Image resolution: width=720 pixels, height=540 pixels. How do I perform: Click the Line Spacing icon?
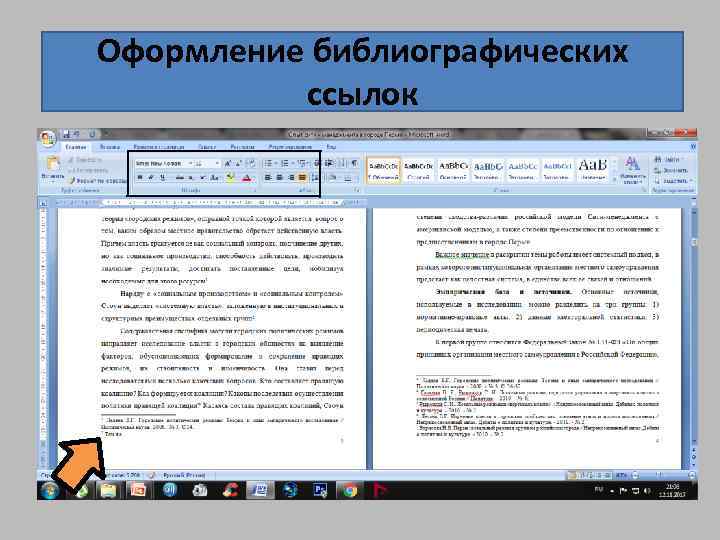click(315, 177)
